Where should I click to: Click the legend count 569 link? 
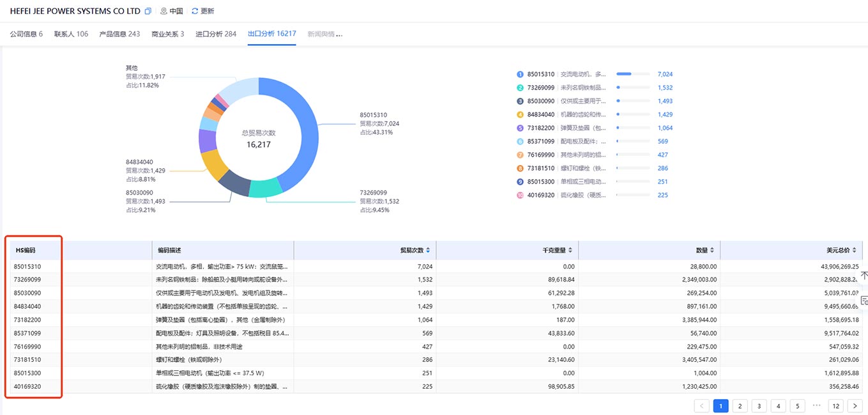(x=662, y=141)
